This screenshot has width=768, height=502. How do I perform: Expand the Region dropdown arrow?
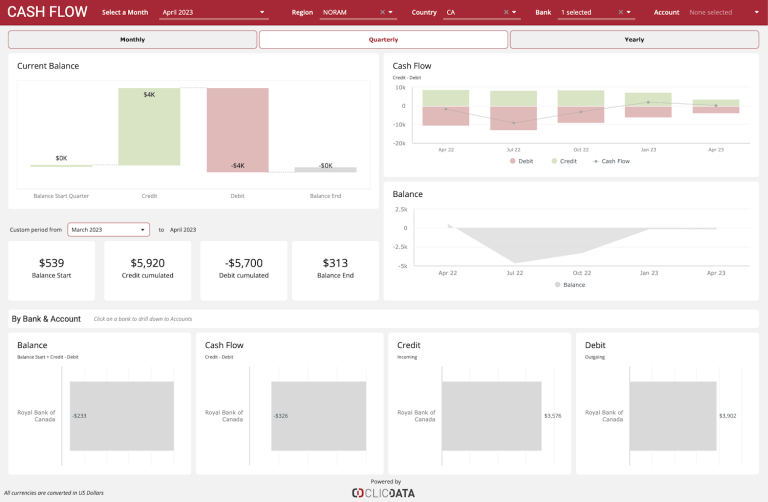(x=391, y=13)
